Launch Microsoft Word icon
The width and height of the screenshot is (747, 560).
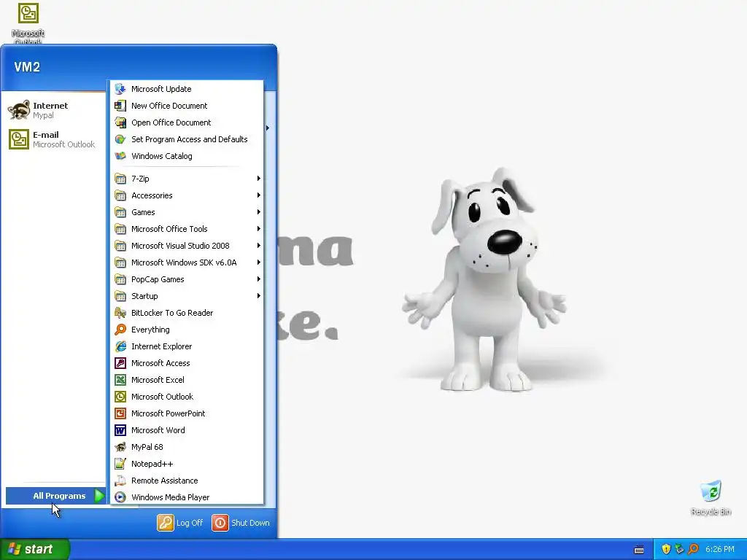click(x=120, y=430)
